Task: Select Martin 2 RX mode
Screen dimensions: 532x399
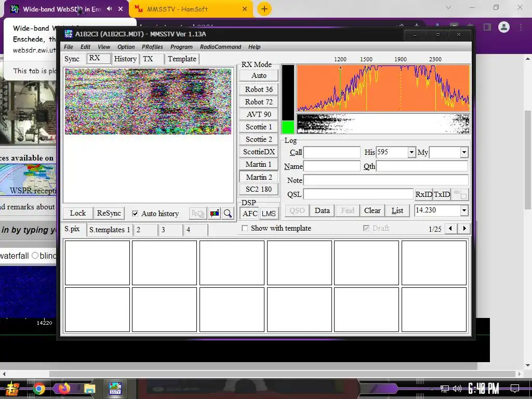Action: point(259,177)
